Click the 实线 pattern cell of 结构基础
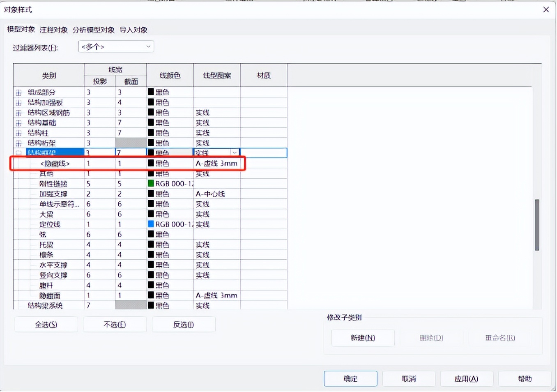Viewport: 557px width, 392px height. click(x=216, y=122)
